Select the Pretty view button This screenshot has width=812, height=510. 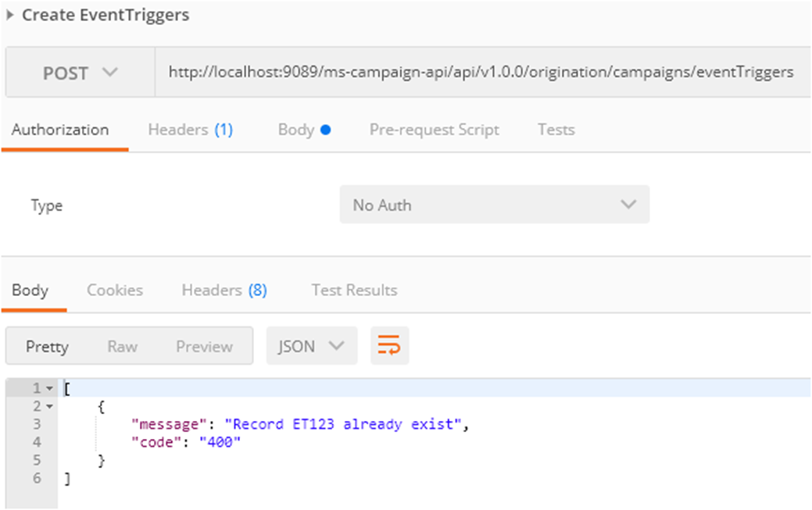pyautogui.click(x=47, y=346)
